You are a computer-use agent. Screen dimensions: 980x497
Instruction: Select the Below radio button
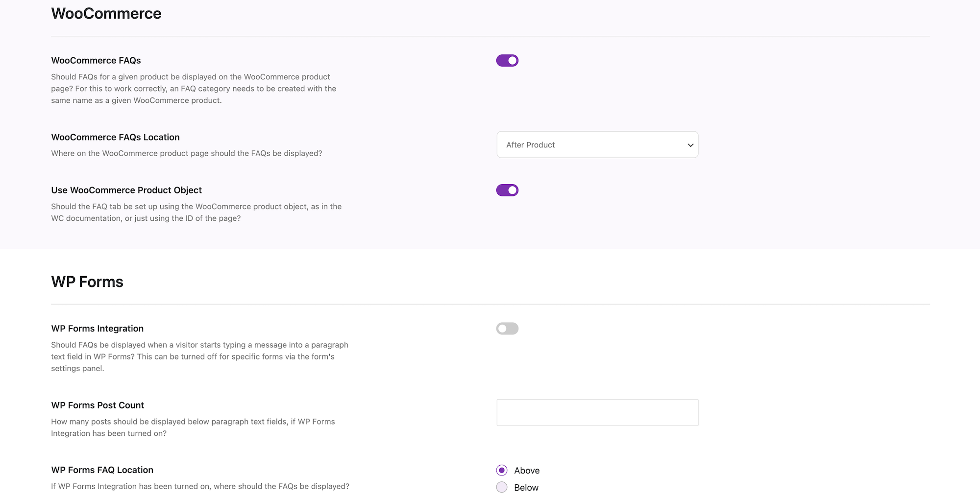[x=502, y=487]
